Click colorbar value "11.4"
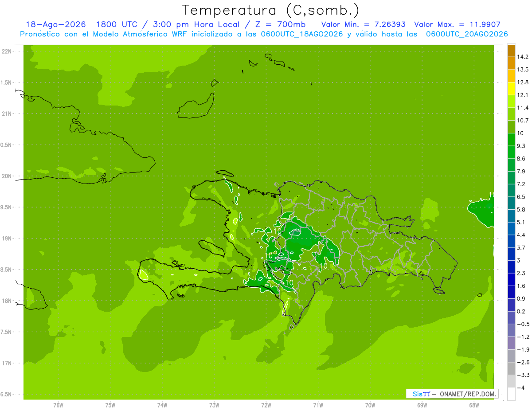The width and height of the screenshot is (532, 411). click(x=523, y=108)
